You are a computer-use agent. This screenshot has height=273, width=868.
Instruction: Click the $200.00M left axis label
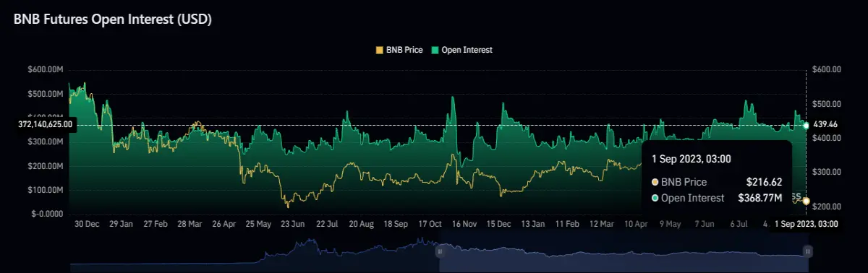pyautogui.click(x=45, y=166)
